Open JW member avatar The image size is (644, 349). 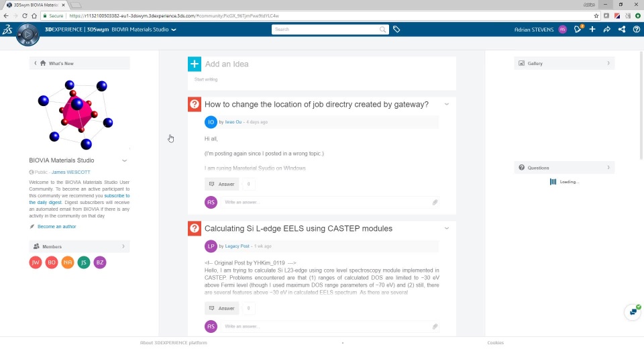[x=36, y=262]
